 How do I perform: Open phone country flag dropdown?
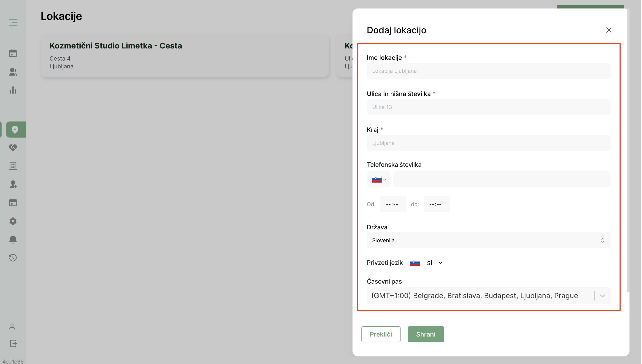coord(378,180)
